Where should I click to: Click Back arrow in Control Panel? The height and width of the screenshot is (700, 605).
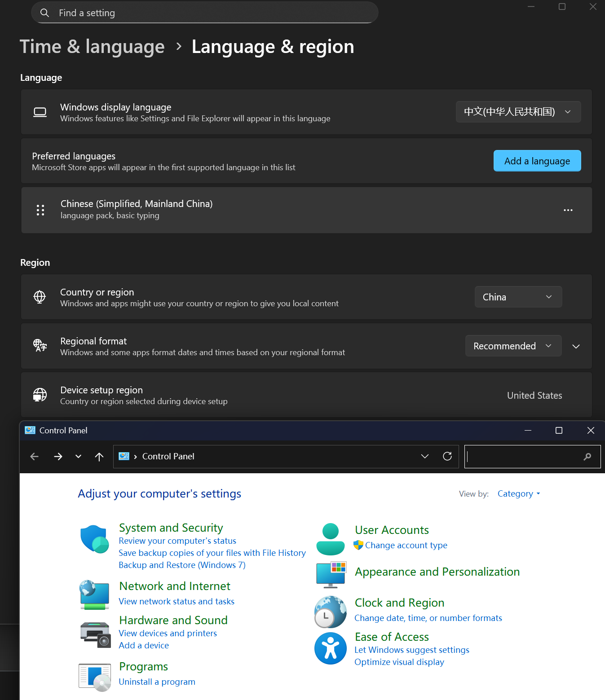pos(34,457)
